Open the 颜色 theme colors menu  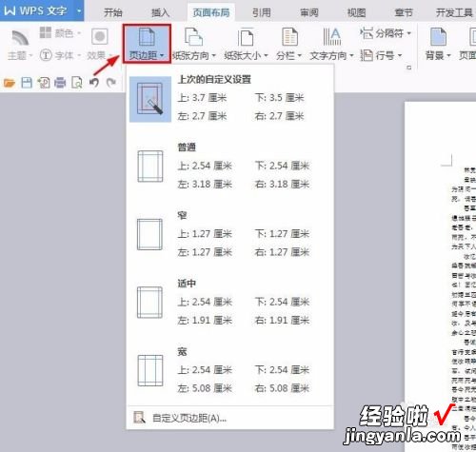[60, 33]
